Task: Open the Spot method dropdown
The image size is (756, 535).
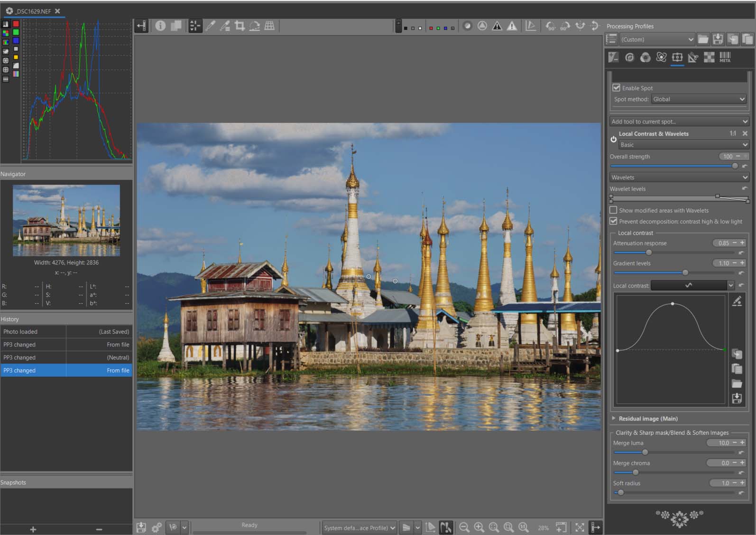Action: click(699, 99)
